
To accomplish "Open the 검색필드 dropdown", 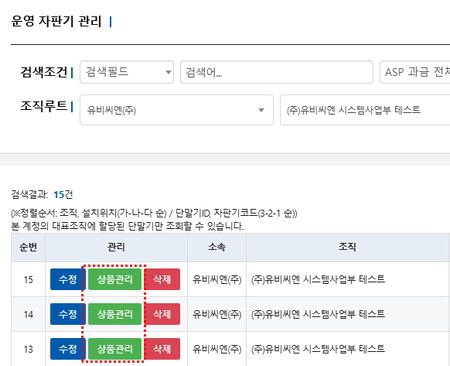I will click(x=127, y=72).
